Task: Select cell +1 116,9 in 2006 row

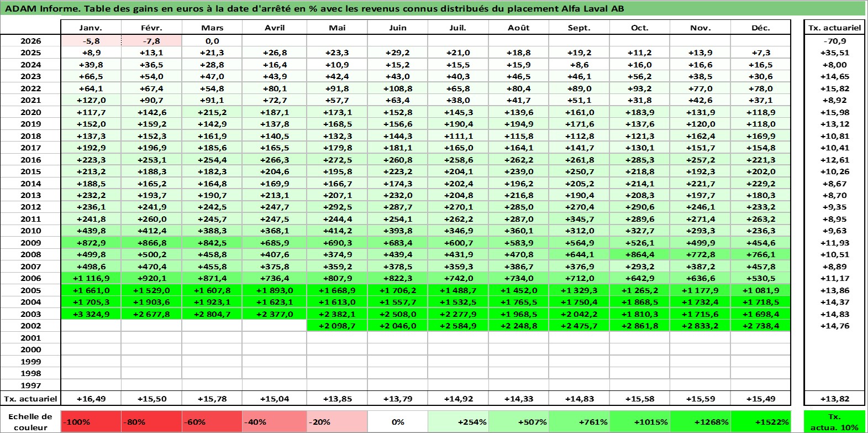Action: [x=91, y=278]
